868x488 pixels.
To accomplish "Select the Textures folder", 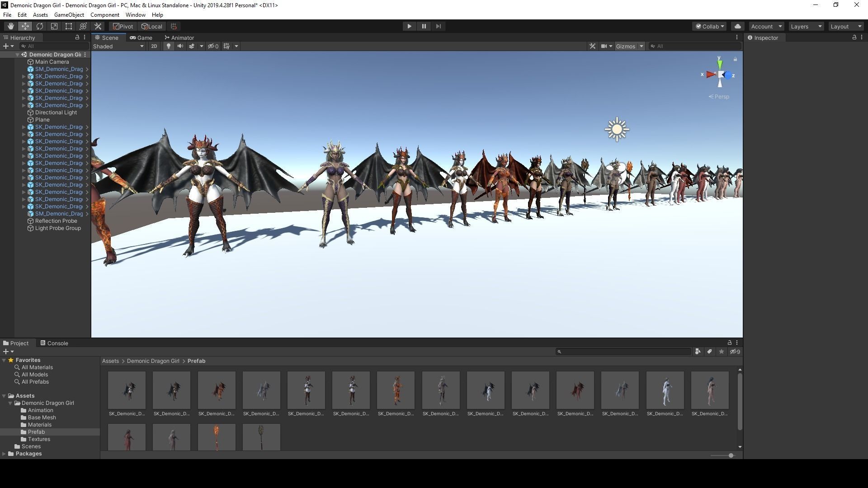I will pyautogui.click(x=39, y=439).
